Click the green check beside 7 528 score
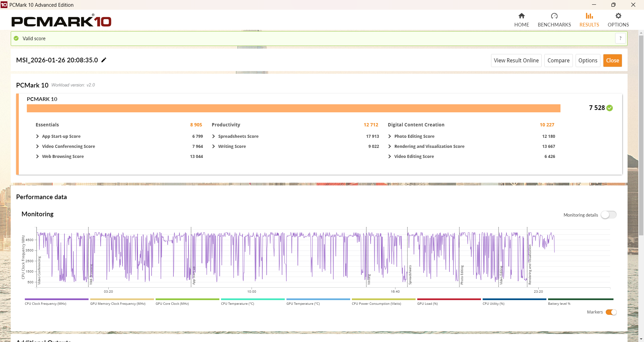This screenshot has width=644, height=342. coord(609,108)
